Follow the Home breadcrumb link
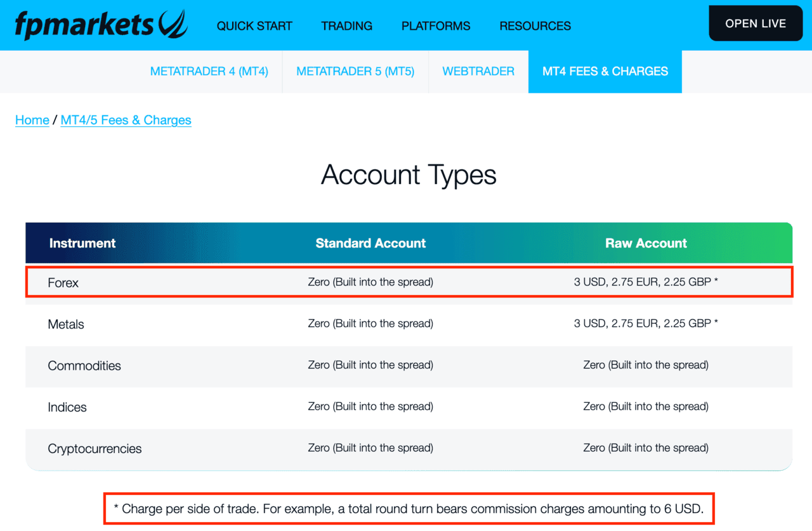This screenshot has width=812, height=531. pyautogui.click(x=32, y=120)
